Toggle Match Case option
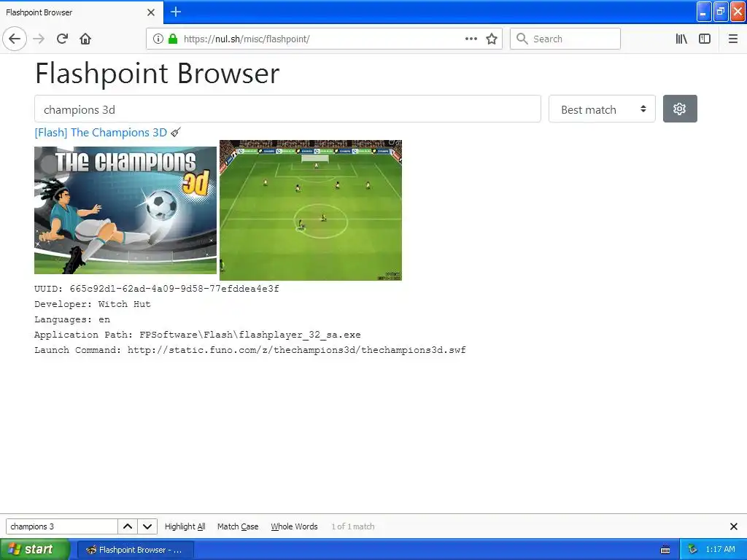This screenshot has height=560, width=747. pos(238,526)
